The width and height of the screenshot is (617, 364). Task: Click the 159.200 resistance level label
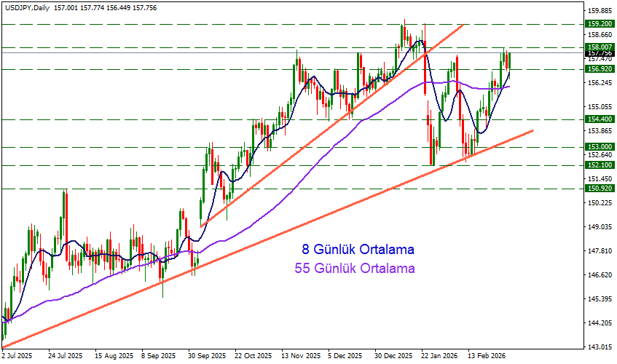pos(599,23)
